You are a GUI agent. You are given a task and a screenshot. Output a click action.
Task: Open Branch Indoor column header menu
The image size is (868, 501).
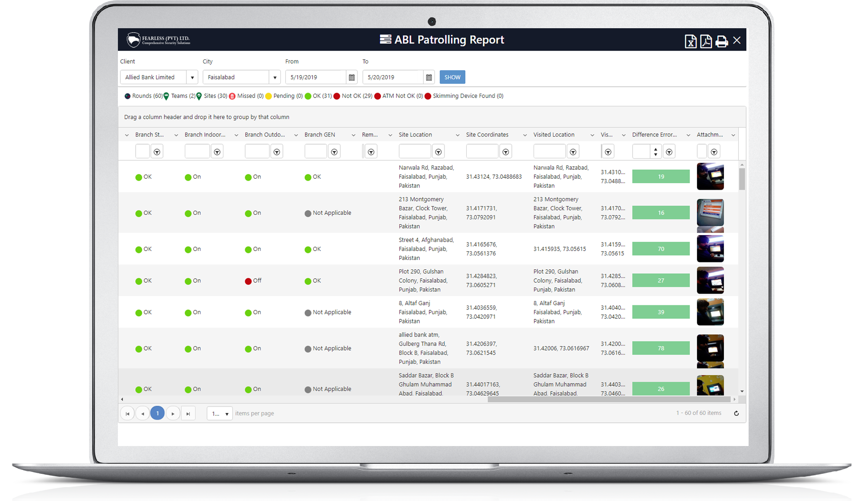[236, 135]
